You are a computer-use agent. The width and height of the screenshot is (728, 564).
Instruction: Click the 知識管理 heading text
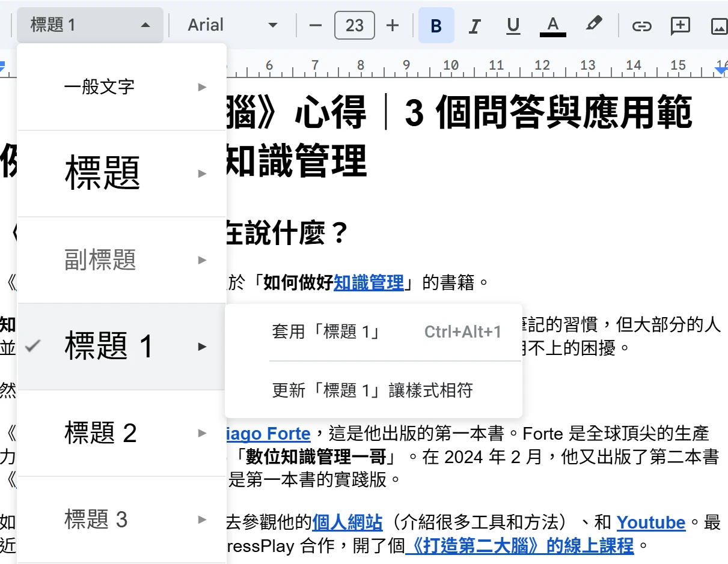click(x=296, y=160)
